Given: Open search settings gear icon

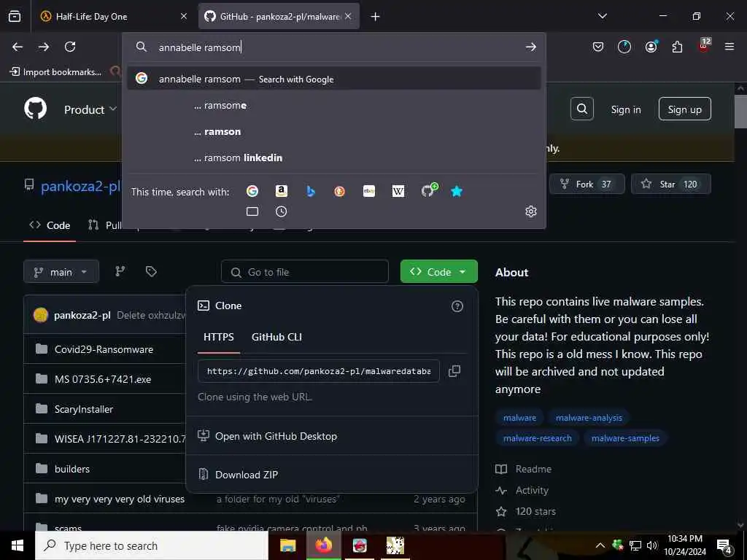Looking at the screenshot, I should 531,211.
